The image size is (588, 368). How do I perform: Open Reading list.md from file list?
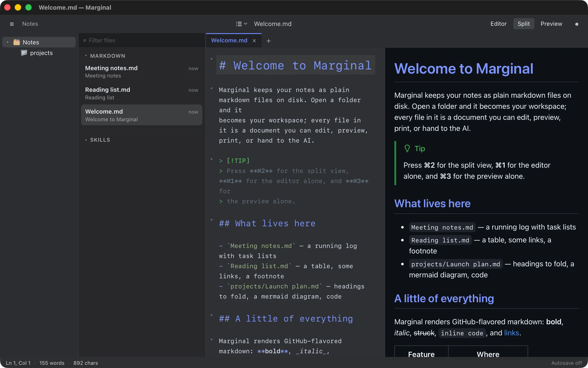142,93
